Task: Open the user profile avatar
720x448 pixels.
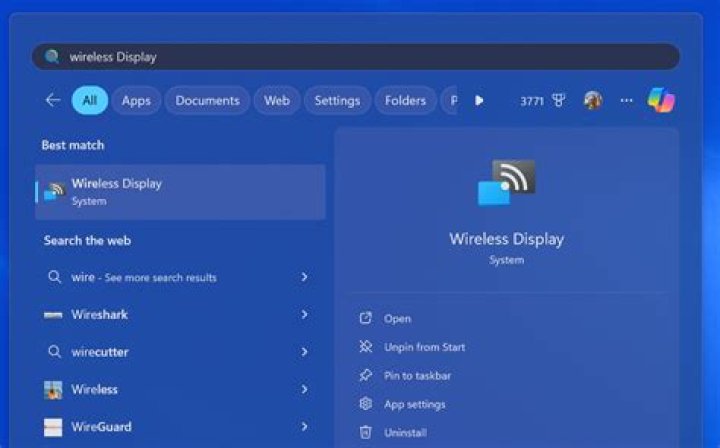Action: (593, 100)
